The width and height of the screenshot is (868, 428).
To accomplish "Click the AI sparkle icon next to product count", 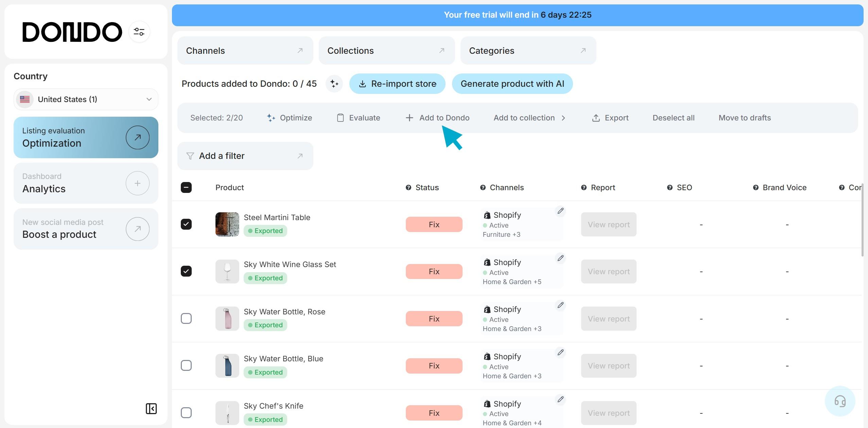I will [x=334, y=84].
